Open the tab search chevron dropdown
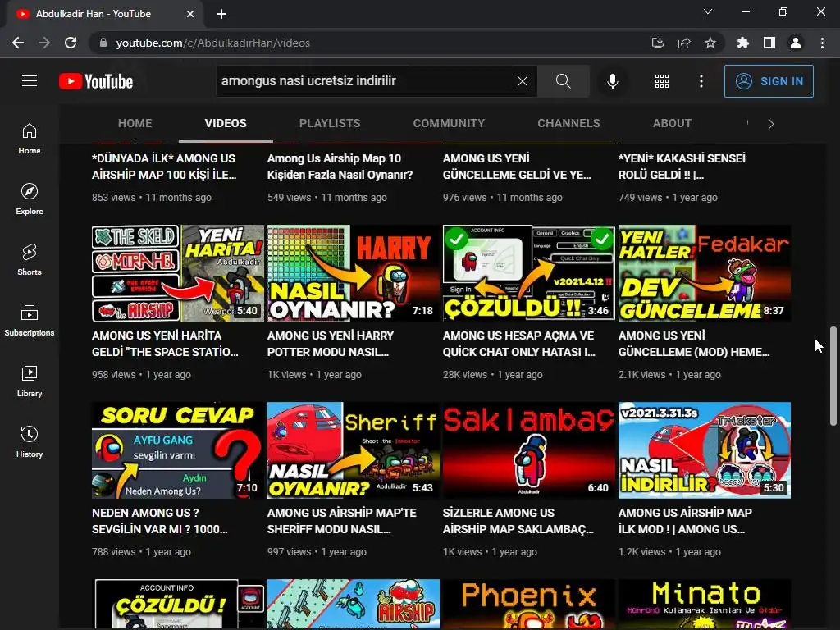The width and height of the screenshot is (840, 630). pos(708,11)
